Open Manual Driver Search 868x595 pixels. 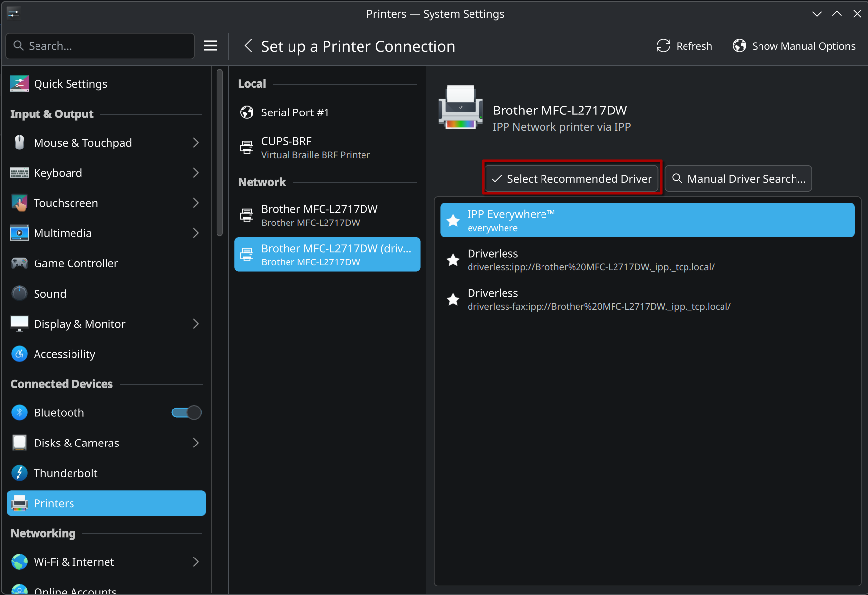(x=738, y=179)
